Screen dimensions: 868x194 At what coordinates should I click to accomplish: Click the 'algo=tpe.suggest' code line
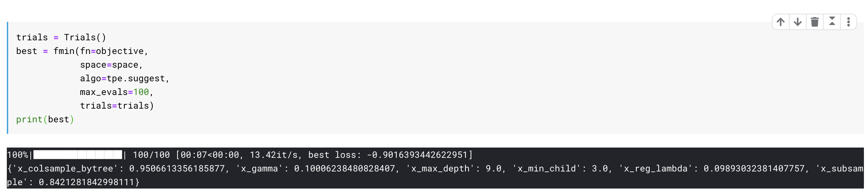click(x=125, y=79)
